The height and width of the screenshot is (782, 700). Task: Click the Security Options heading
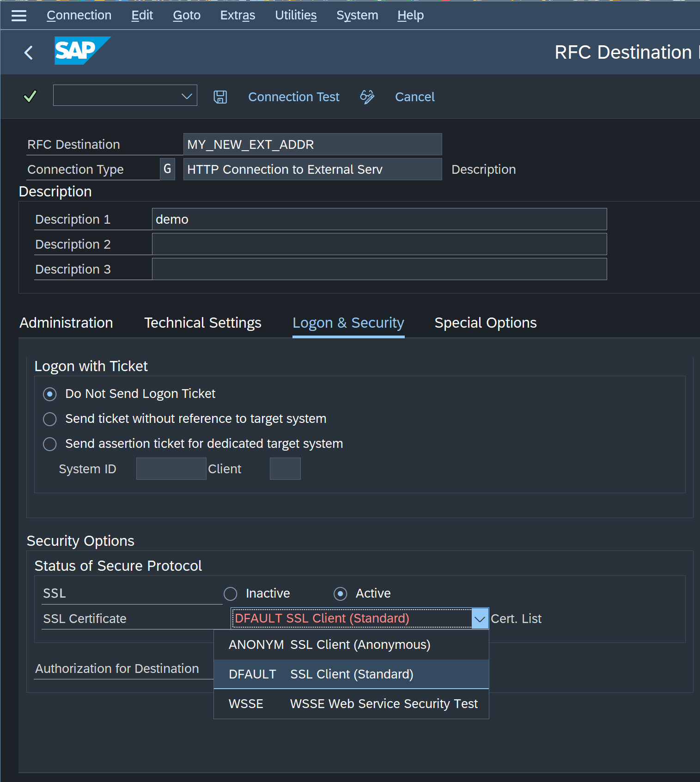[x=80, y=541]
